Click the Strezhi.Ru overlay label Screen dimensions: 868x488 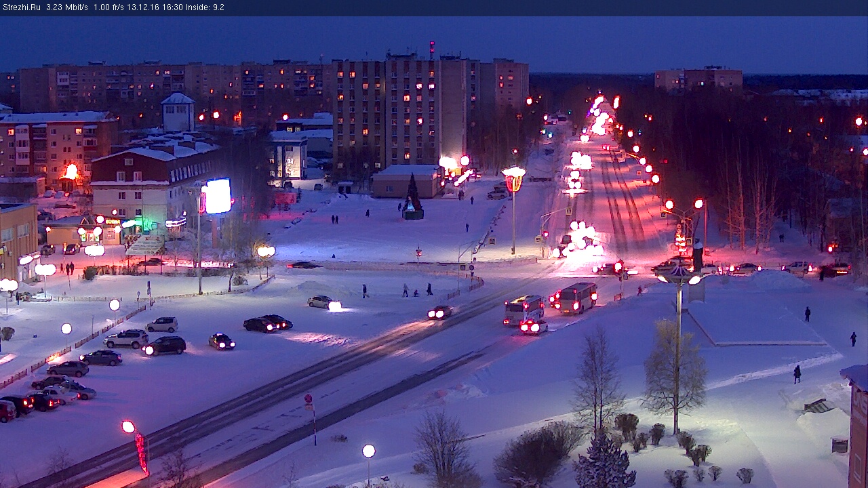click(21, 7)
